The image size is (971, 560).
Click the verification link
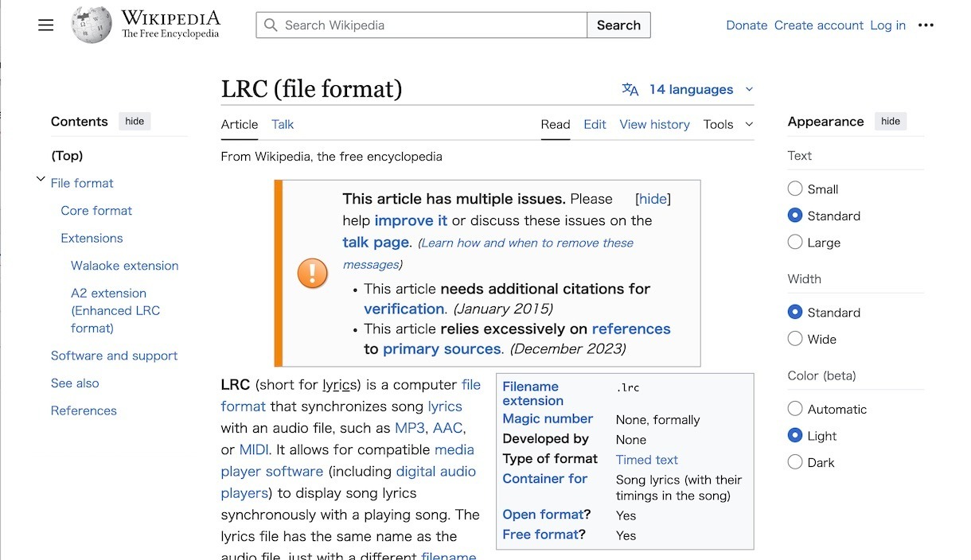tap(404, 309)
